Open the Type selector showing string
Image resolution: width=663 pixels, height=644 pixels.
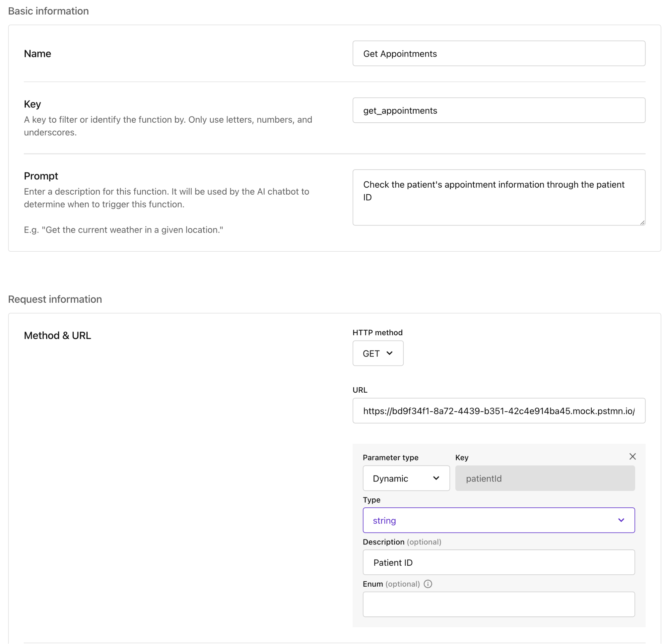pyautogui.click(x=498, y=520)
